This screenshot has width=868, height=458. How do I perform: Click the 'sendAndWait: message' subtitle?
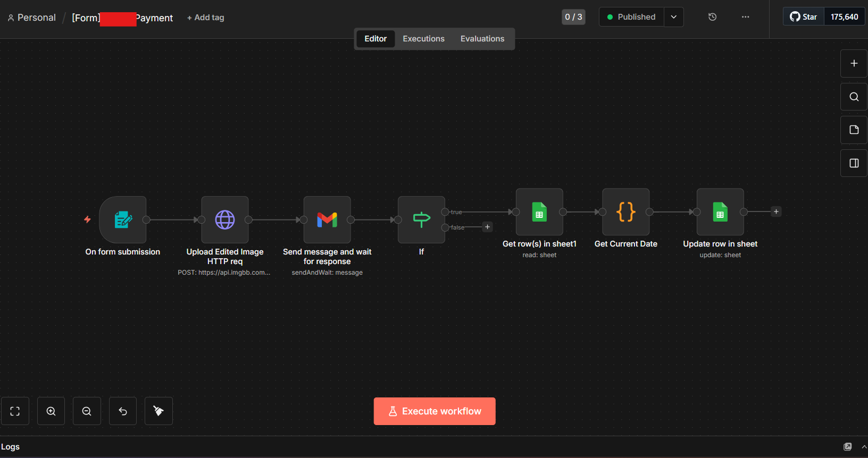327,273
